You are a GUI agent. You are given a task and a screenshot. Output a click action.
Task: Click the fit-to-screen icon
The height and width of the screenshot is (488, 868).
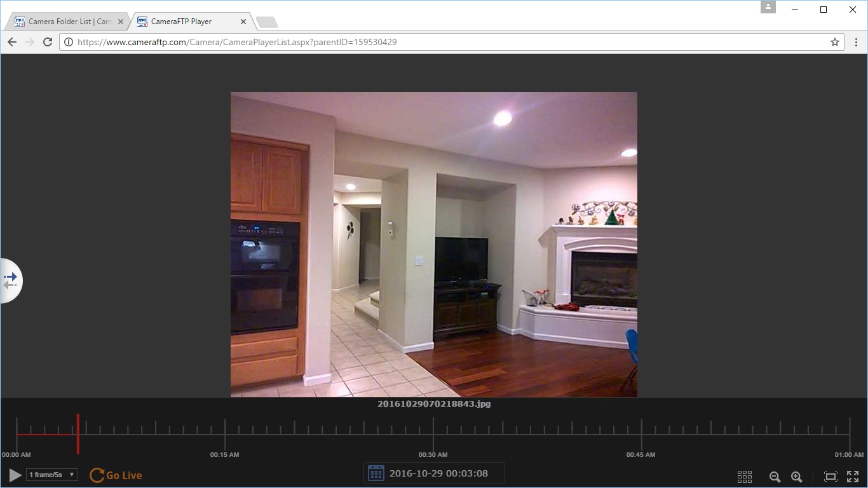(830, 476)
